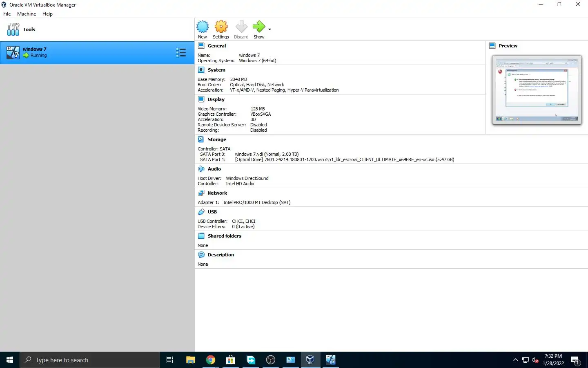Viewport: 588px width, 368px height.
Task: Open the Machine menu
Action: 27,14
